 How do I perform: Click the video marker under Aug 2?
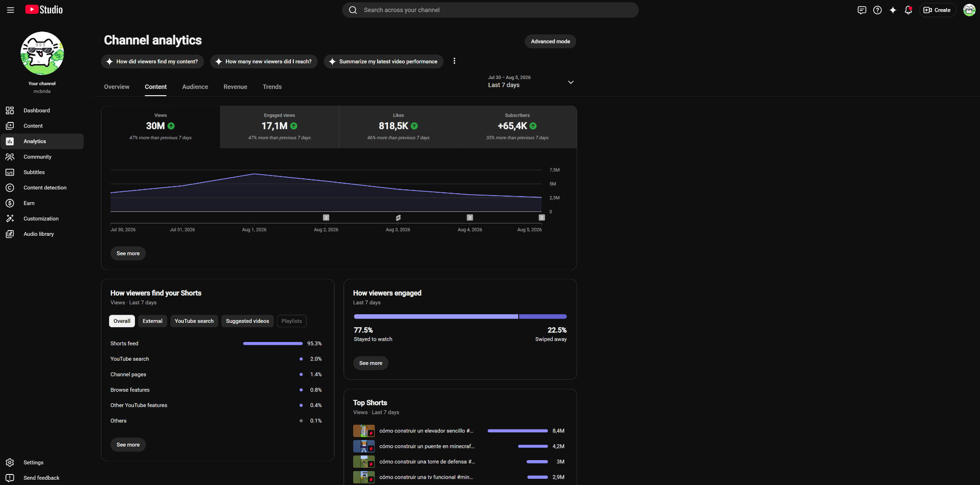tap(326, 218)
